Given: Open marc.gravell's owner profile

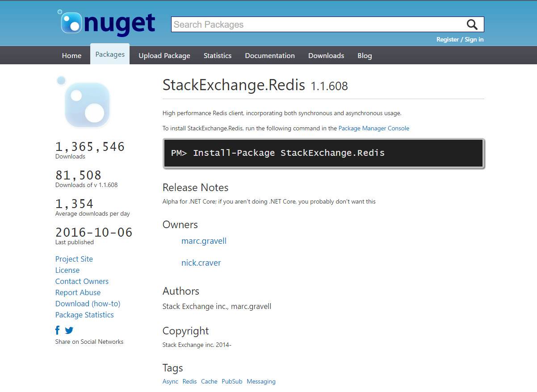Looking at the screenshot, I should [x=204, y=241].
